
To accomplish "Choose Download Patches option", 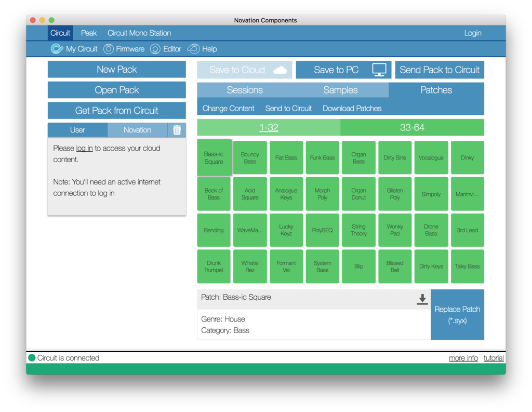I will 352,108.
